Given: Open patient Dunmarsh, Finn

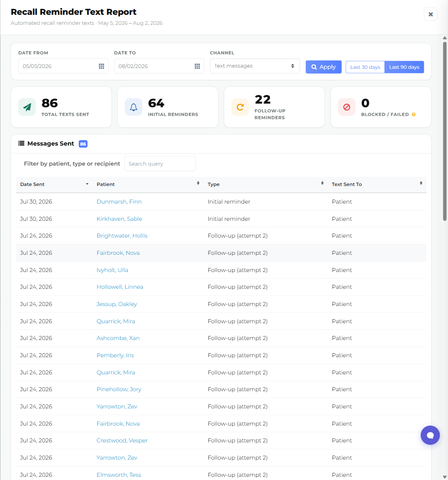Looking at the screenshot, I should [119, 202].
